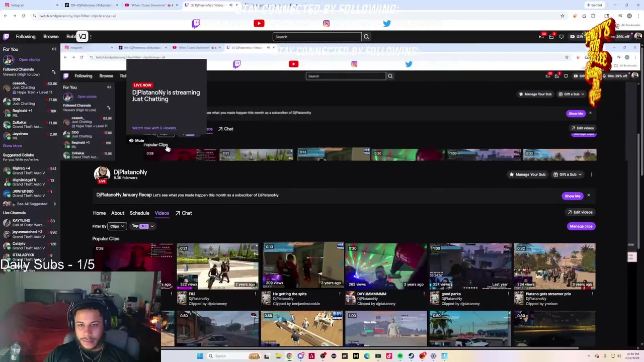644x362 pixels.
Task: Click Show Me recap button
Action: 572,196
